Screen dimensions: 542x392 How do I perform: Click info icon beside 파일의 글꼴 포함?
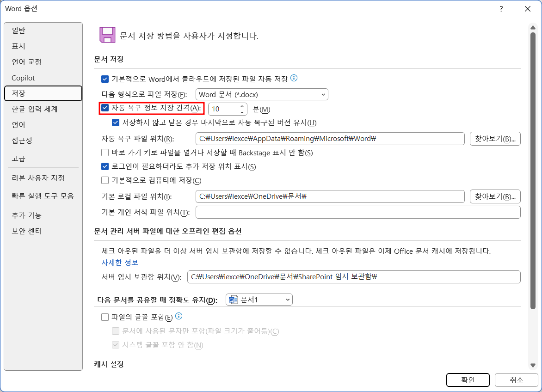click(179, 316)
